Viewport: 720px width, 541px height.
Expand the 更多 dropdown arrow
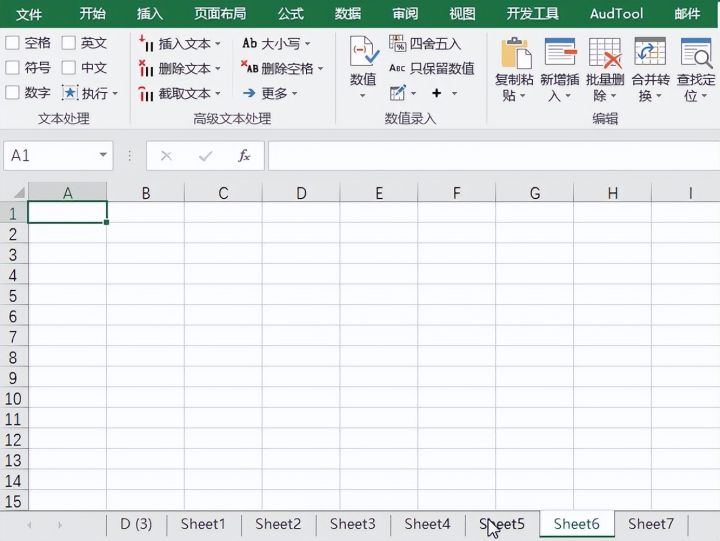pos(294,94)
